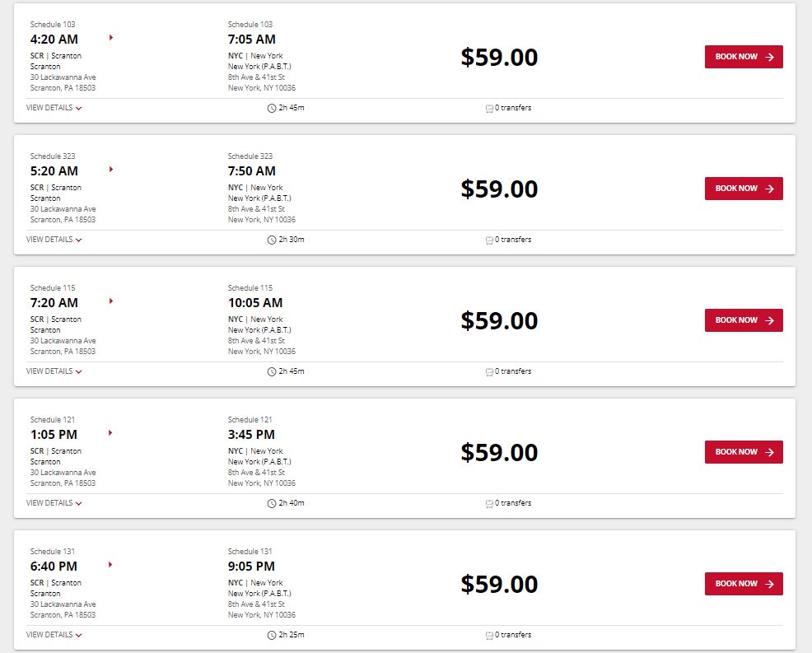
Task: Book the 5:20 AM Schedule 323 trip
Action: point(744,189)
